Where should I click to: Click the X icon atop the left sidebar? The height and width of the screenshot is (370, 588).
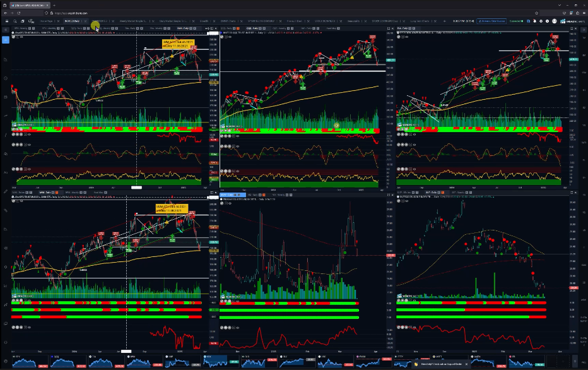pos(5,30)
